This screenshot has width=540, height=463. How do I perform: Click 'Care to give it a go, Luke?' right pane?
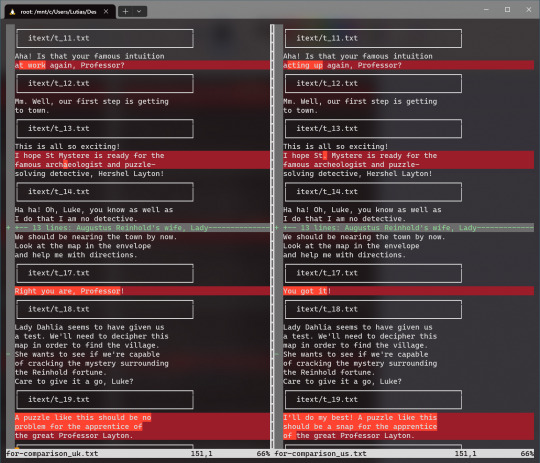click(x=342, y=381)
